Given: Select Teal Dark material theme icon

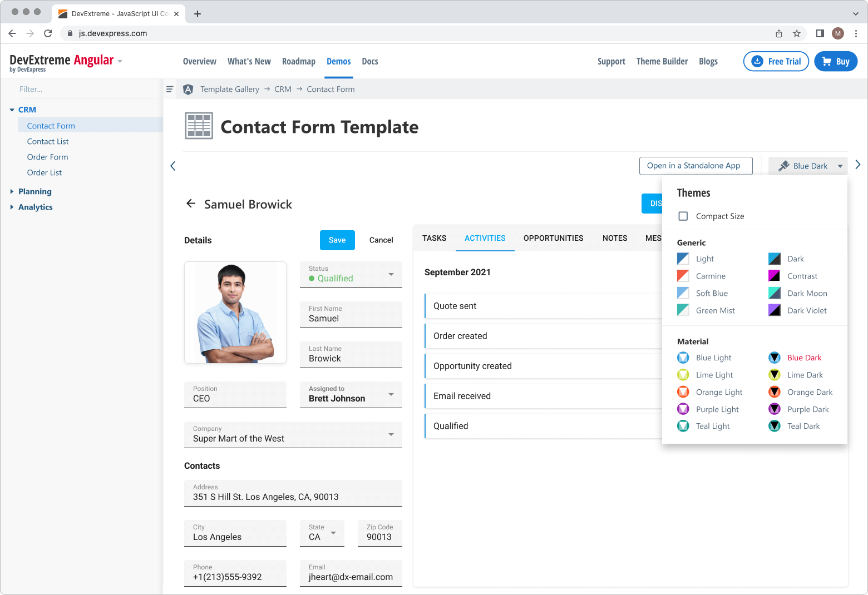Looking at the screenshot, I should coord(775,426).
